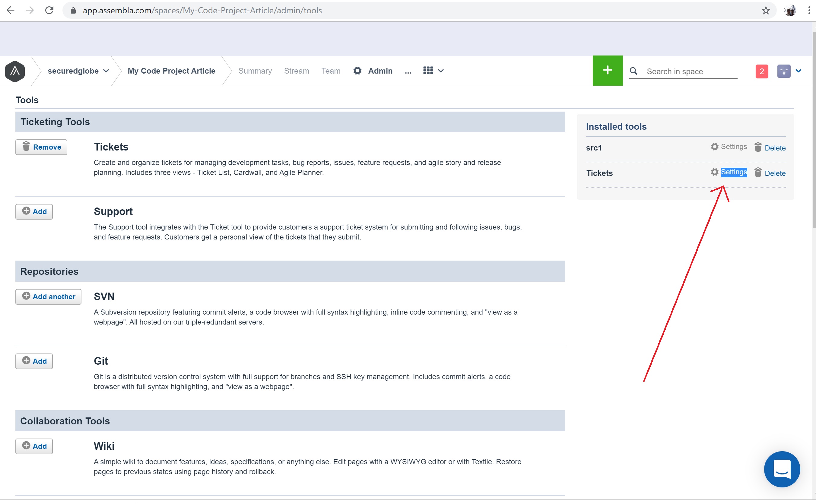This screenshot has height=504, width=816.
Task: Click the Tickets tool heading
Action: (111, 147)
